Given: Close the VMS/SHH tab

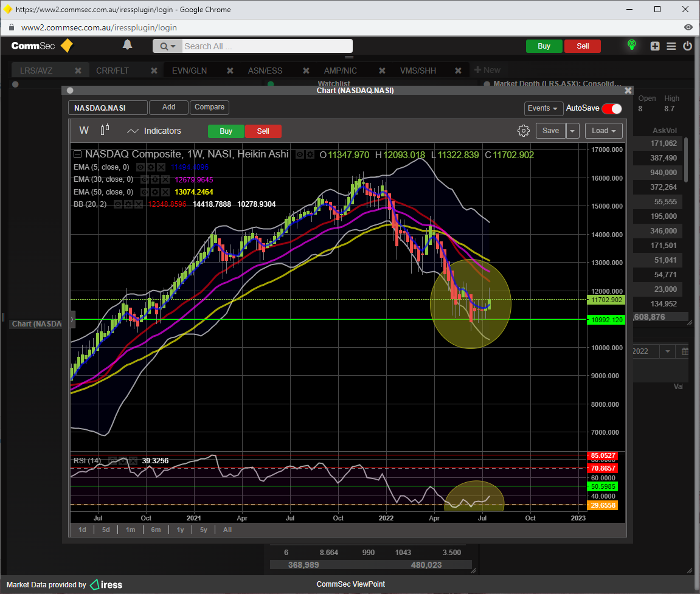Looking at the screenshot, I should (x=458, y=71).
